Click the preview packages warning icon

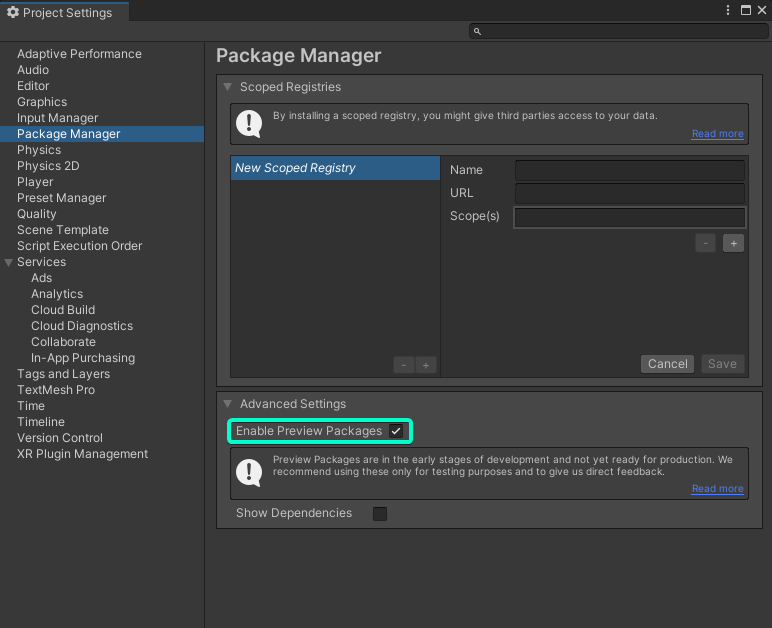coord(249,473)
